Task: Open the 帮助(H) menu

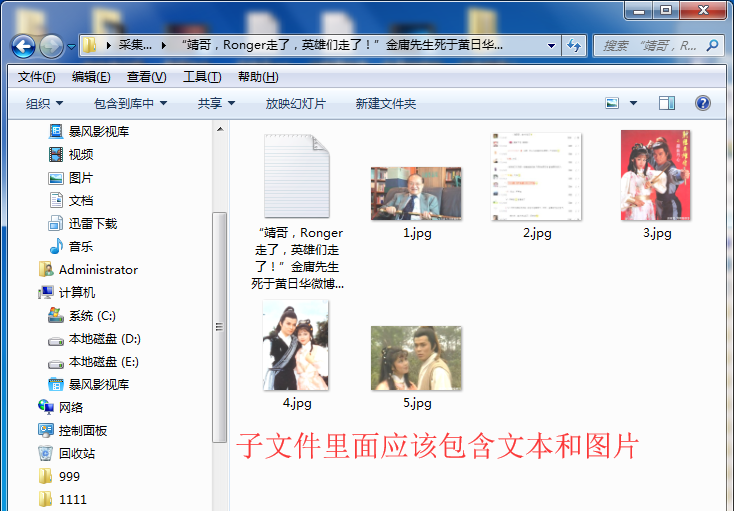Action: pyautogui.click(x=258, y=77)
